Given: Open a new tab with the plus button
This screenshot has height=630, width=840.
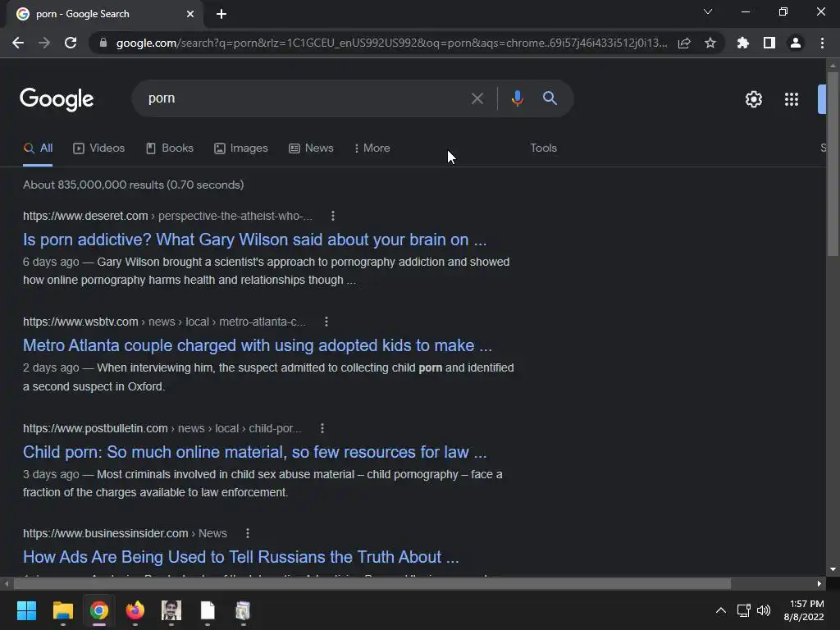Looking at the screenshot, I should [221, 14].
